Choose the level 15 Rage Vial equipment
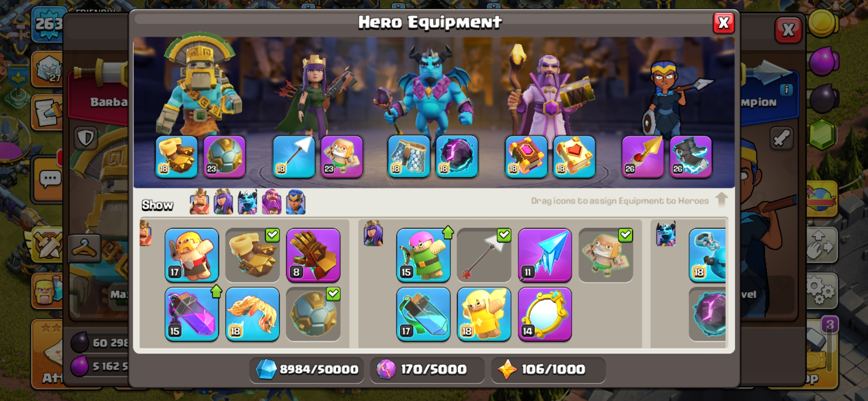This screenshot has height=401, width=868. [192, 314]
